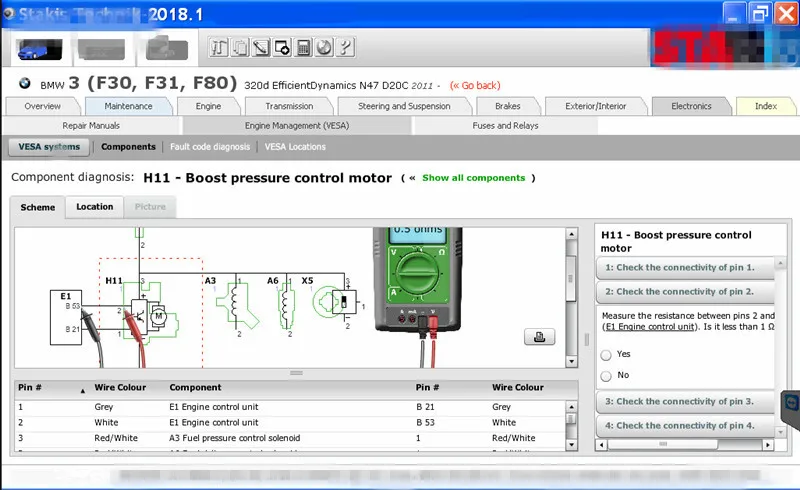Click the diagnosis panel horizontal scrollbar thumb
The width and height of the screenshot is (800, 490).
pyautogui.click(x=663, y=445)
